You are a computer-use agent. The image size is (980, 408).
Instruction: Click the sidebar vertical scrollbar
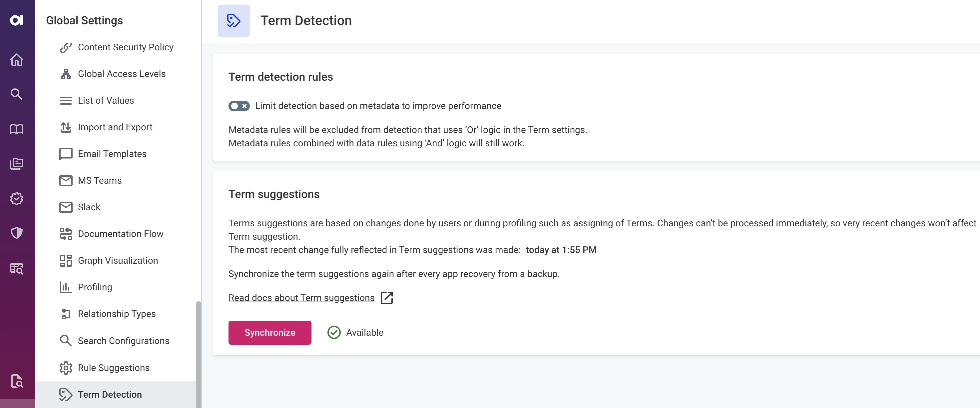pyautogui.click(x=198, y=354)
